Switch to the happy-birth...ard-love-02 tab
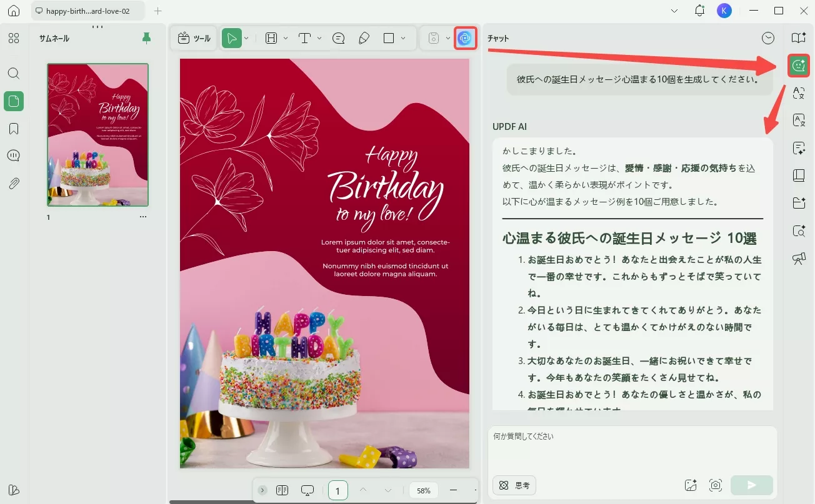The image size is (815, 504). tap(88, 11)
